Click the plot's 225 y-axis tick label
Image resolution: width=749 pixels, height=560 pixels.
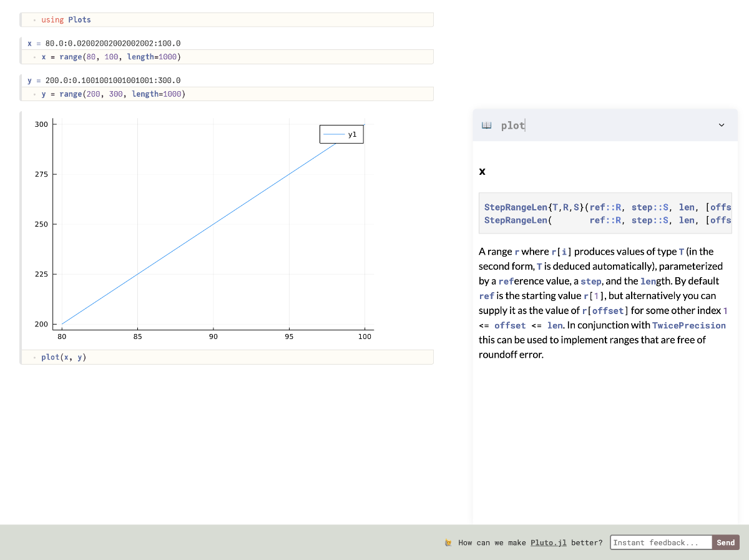click(x=41, y=274)
